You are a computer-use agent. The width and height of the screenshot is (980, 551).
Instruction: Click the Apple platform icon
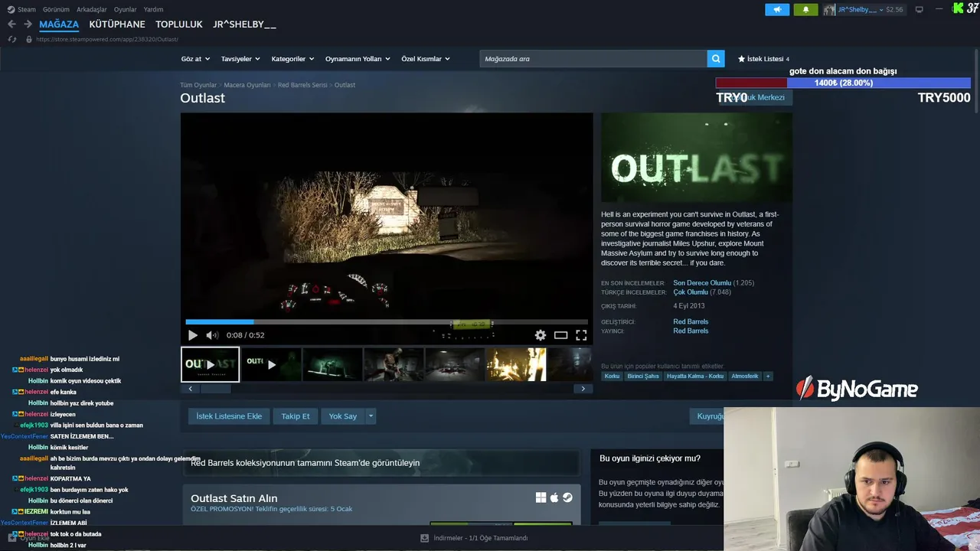pos(554,497)
